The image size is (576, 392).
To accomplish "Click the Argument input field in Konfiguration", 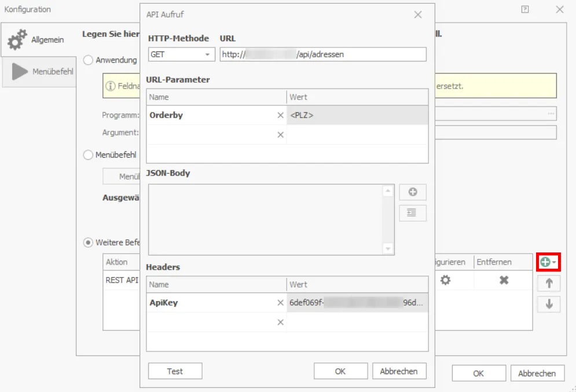I will (496, 132).
